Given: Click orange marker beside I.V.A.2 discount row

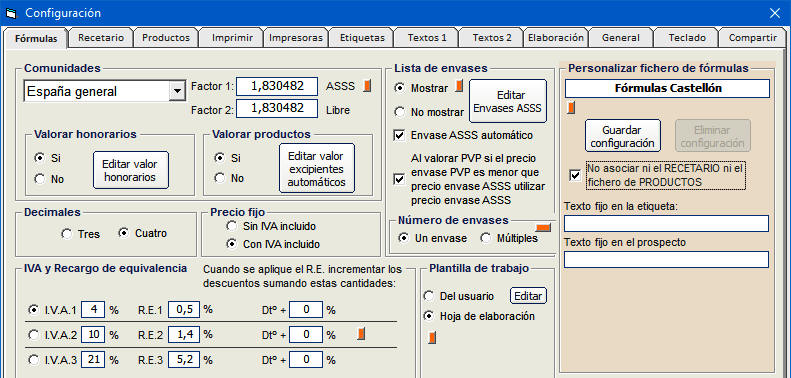Looking at the screenshot, I should point(361,334).
